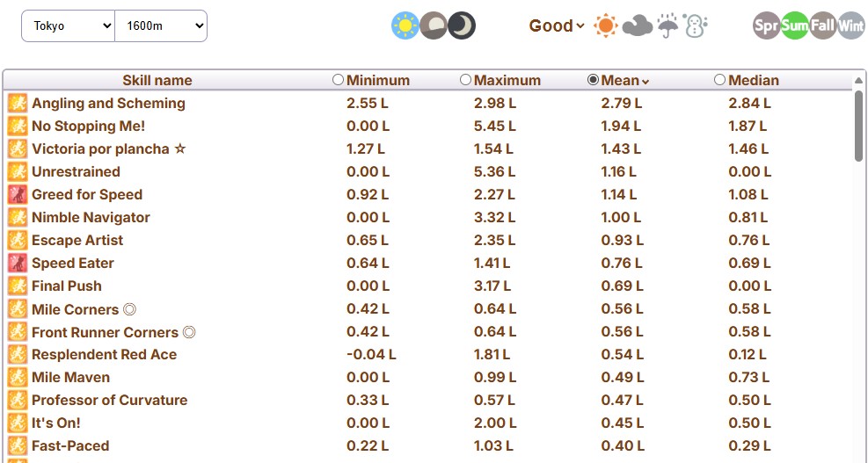
Task: Choose rainy umbrella weather icon
Action: coord(667,26)
